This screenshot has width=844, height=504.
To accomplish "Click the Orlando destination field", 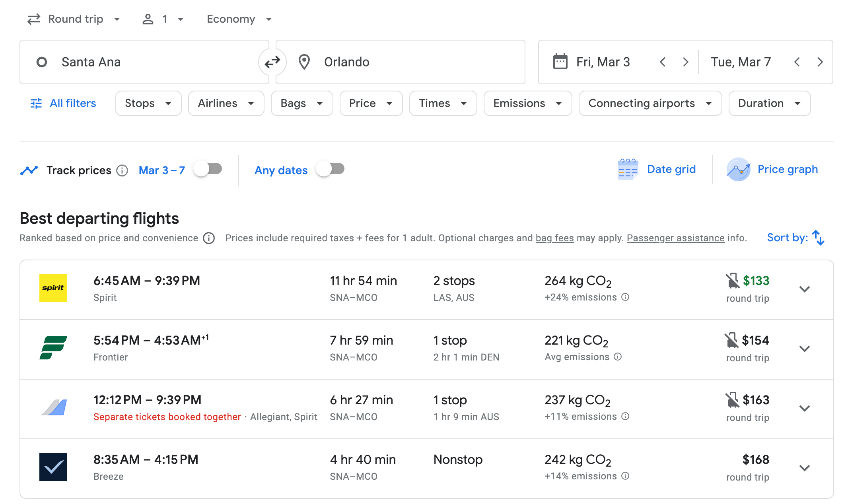I will (400, 62).
